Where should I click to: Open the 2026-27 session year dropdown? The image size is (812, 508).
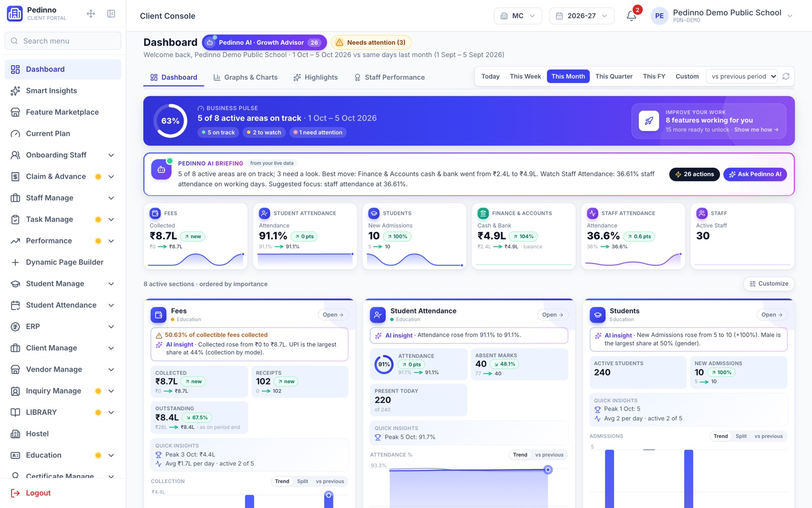click(x=582, y=16)
